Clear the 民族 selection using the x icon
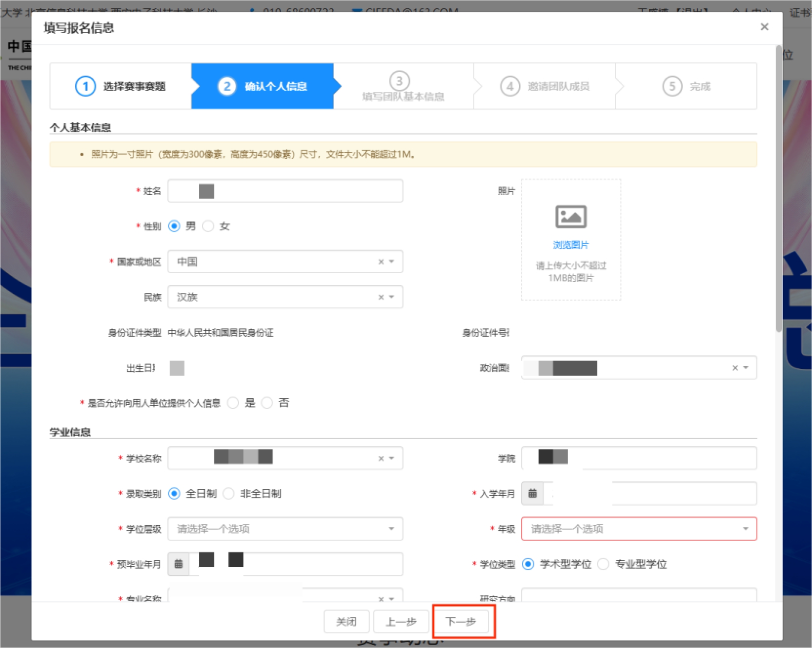Screen dimensions: 812x648 [x=381, y=297]
